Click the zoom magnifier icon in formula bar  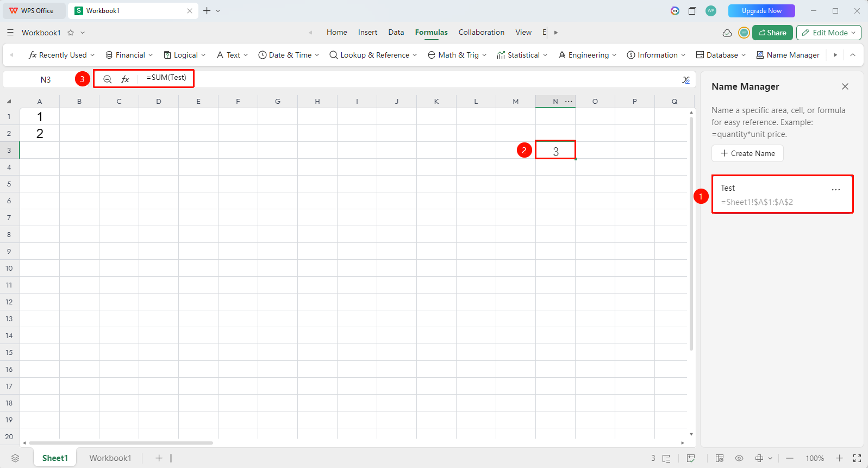tap(108, 79)
